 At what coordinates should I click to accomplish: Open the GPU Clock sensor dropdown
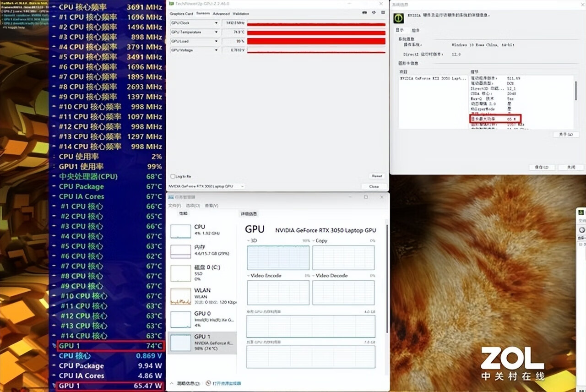(x=217, y=23)
